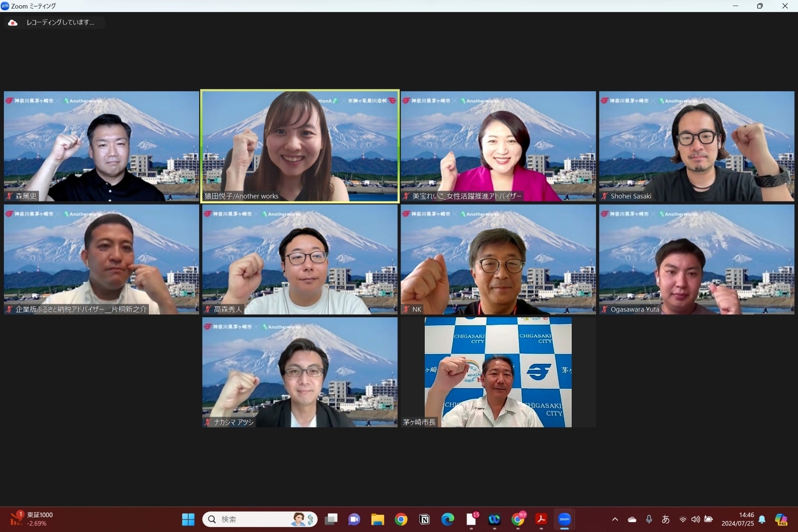
Task: Click the cloud recording indicator icon
Action: point(13,23)
